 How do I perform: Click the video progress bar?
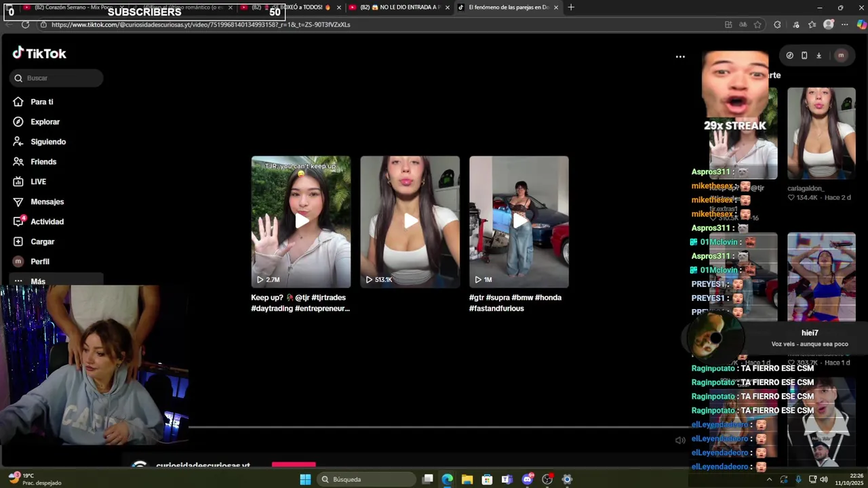tap(437, 427)
